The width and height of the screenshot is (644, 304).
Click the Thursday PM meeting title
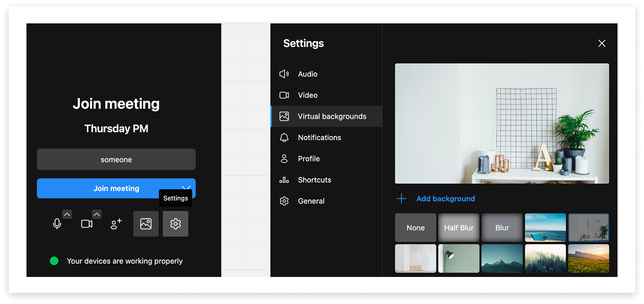(116, 129)
